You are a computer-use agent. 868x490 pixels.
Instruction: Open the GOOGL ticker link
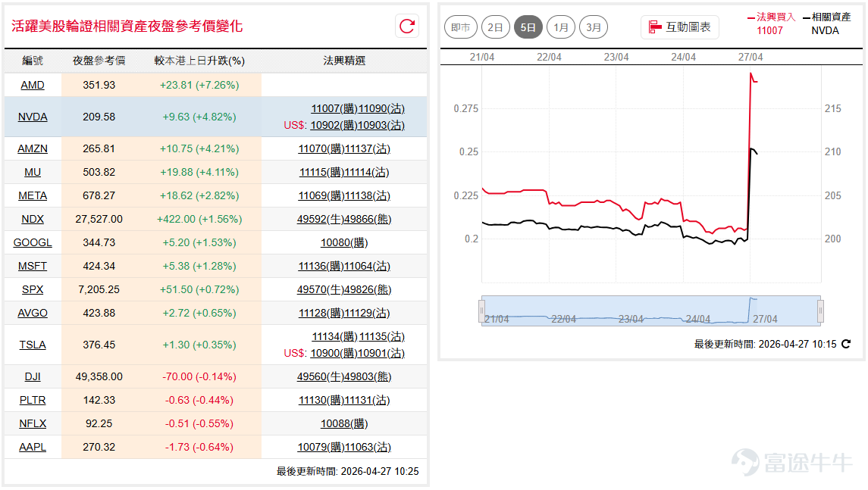[x=33, y=243]
